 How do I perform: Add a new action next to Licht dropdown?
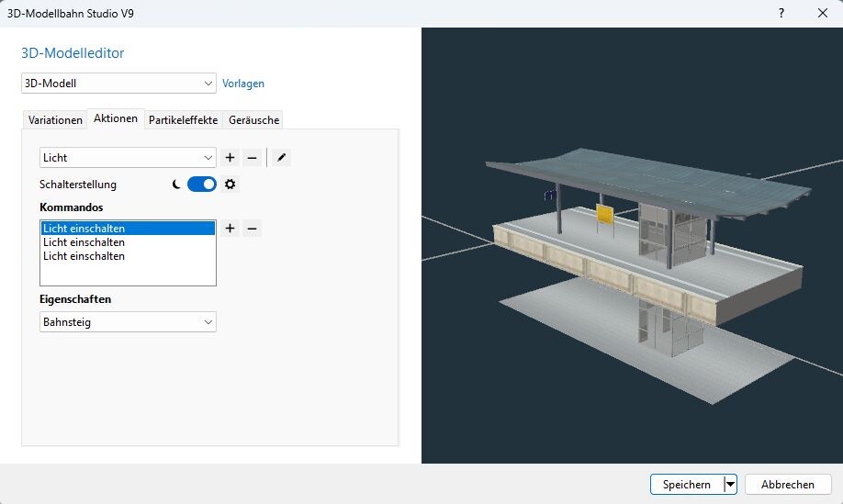click(230, 158)
